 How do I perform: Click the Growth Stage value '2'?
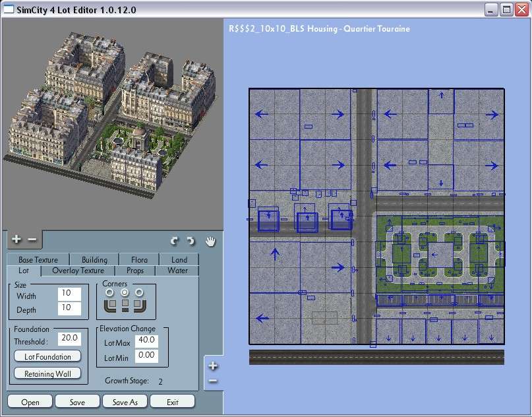point(160,381)
